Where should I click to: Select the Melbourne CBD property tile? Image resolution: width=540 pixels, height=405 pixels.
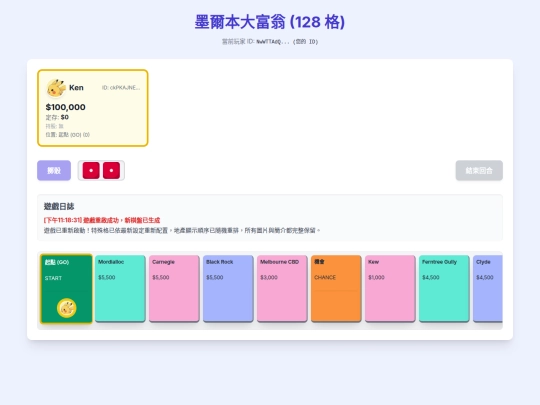click(282, 289)
